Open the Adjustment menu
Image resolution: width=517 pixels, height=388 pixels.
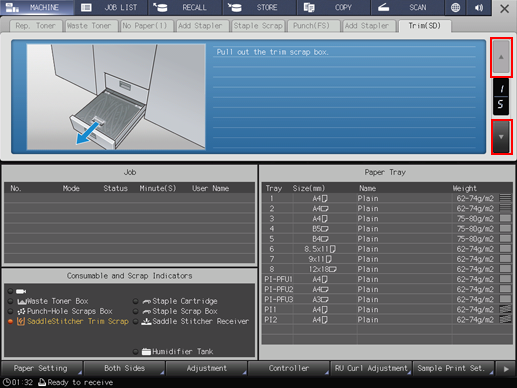tap(206, 368)
